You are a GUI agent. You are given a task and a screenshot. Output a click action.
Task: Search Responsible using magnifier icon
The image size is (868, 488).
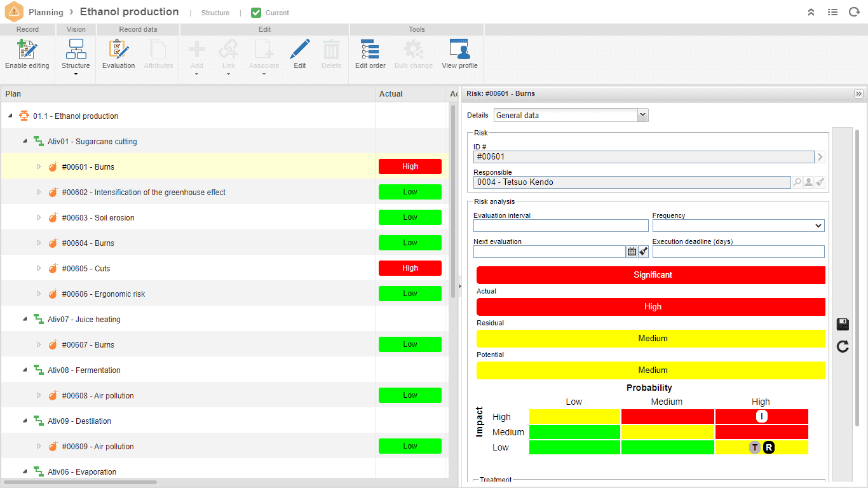click(x=797, y=182)
